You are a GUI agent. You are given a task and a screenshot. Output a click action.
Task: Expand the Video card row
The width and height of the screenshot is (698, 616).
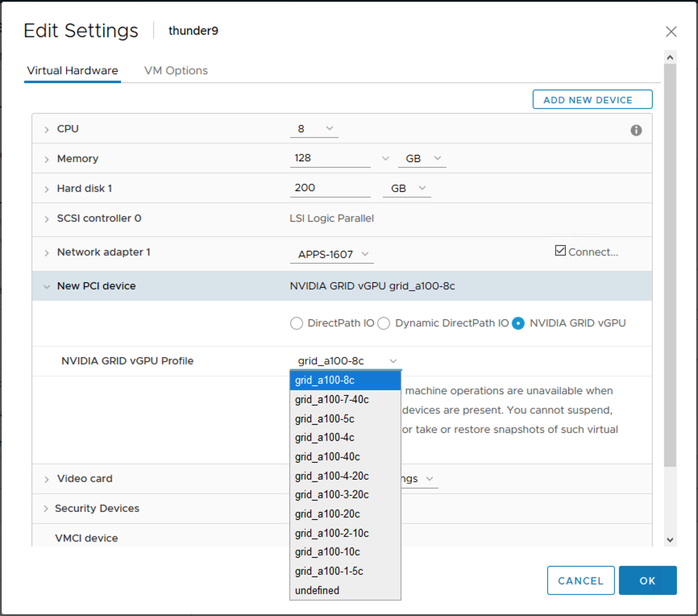47,479
